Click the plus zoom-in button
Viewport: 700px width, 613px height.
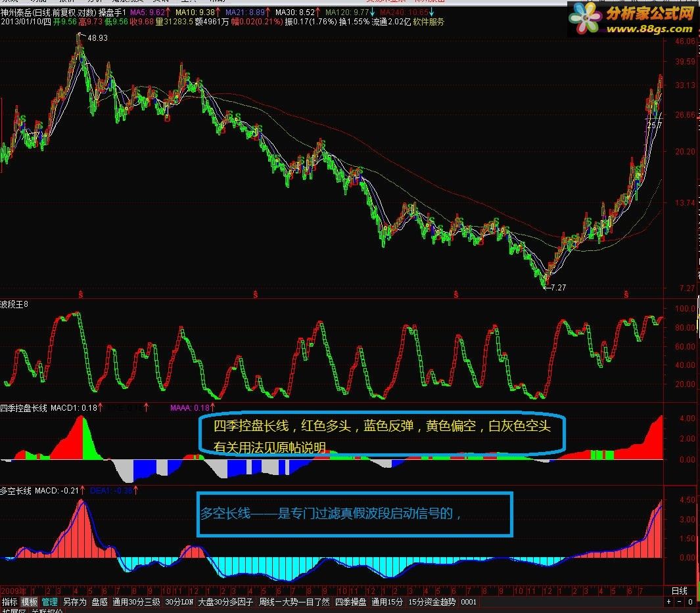click(668, 602)
